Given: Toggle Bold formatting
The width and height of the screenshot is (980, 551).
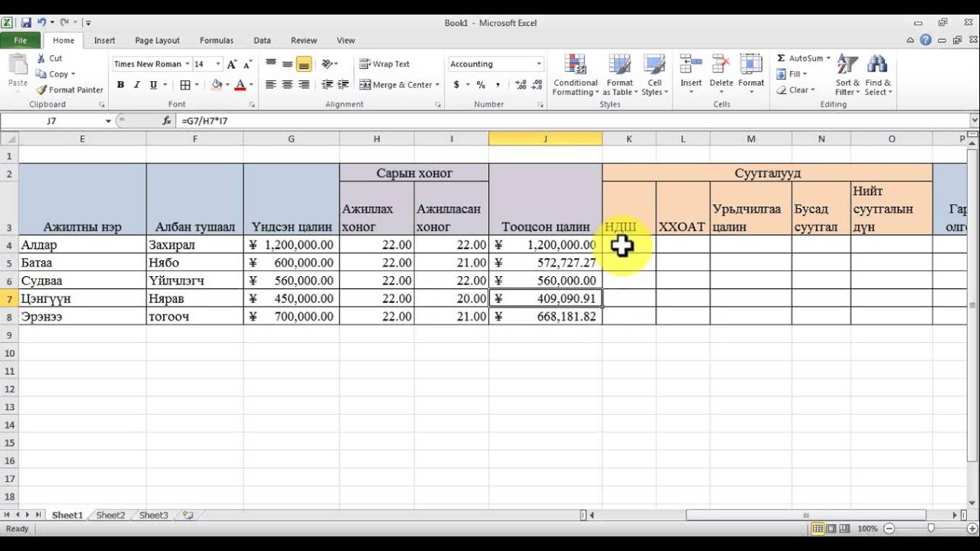Looking at the screenshot, I should tap(121, 85).
